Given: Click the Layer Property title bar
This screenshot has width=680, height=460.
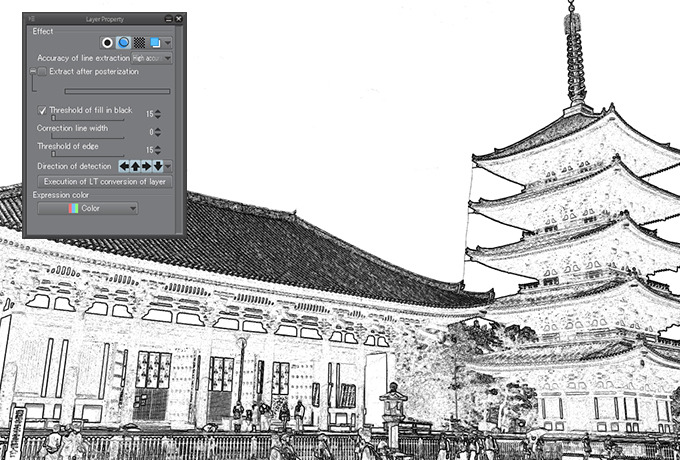Looking at the screenshot, I should 105,19.
